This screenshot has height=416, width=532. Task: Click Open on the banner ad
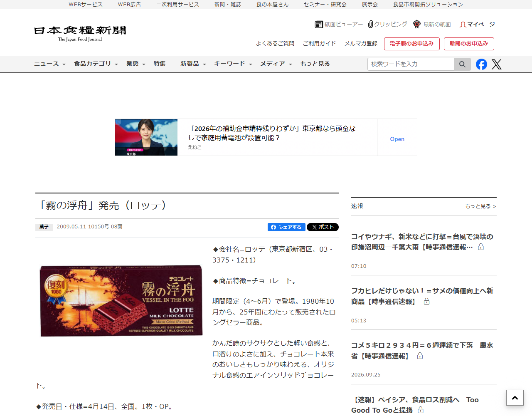[x=397, y=139]
